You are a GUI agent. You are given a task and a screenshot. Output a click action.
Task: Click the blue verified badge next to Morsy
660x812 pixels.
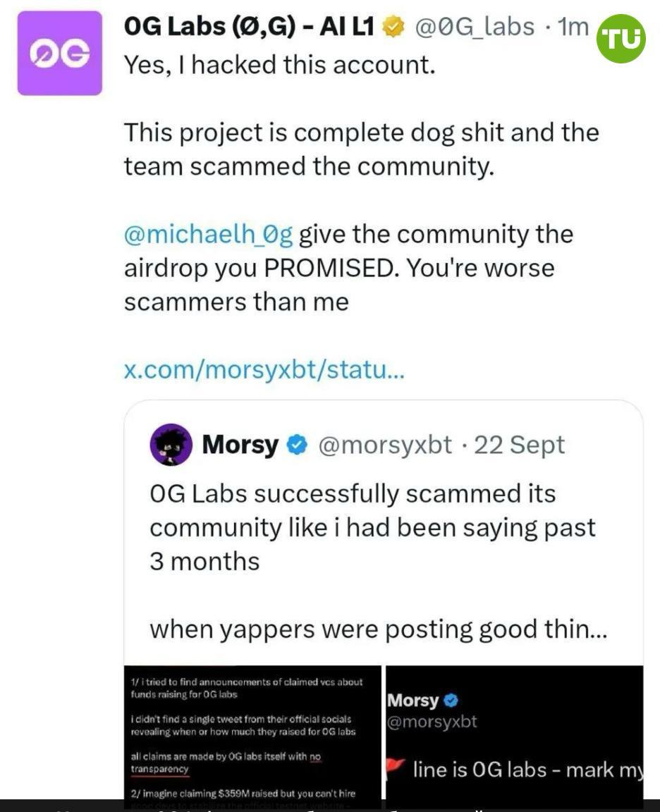(298, 445)
